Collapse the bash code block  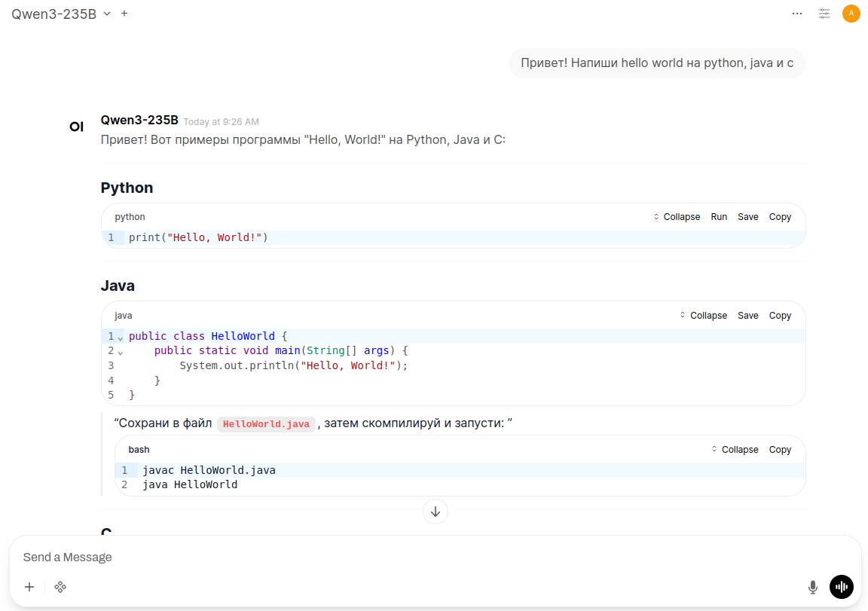click(x=735, y=450)
